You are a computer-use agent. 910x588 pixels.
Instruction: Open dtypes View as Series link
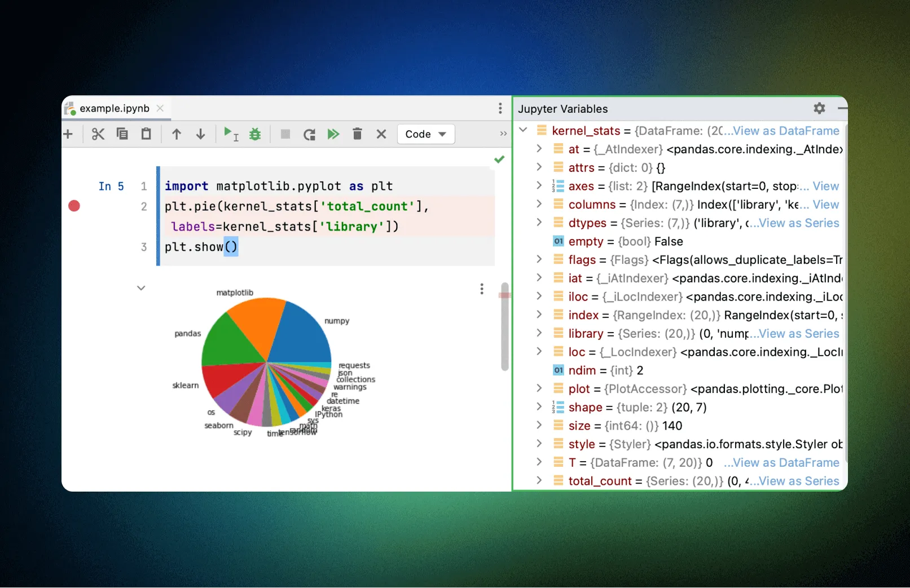pyautogui.click(x=799, y=223)
